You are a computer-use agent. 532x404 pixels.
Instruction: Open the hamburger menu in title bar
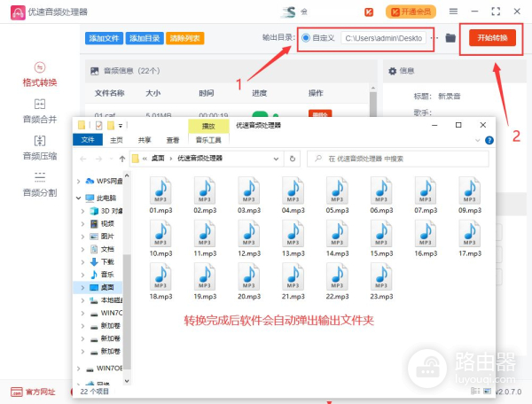click(x=453, y=12)
